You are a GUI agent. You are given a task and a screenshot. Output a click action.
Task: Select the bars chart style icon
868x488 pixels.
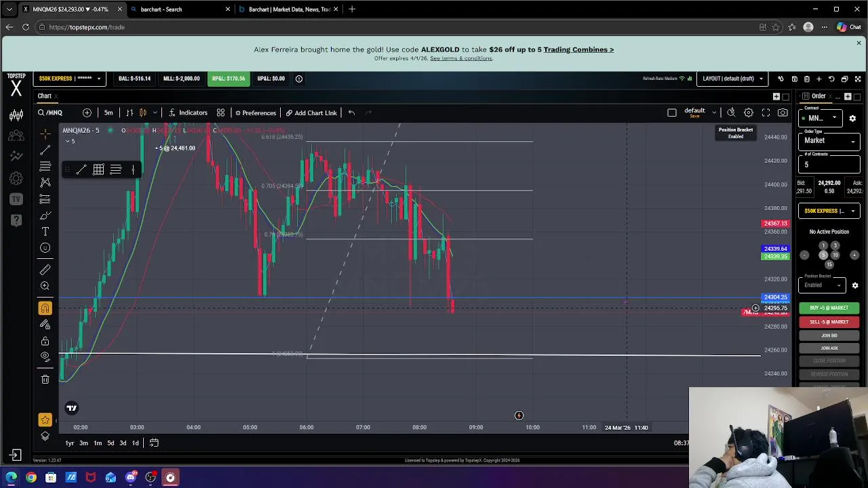tap(130, 113)
